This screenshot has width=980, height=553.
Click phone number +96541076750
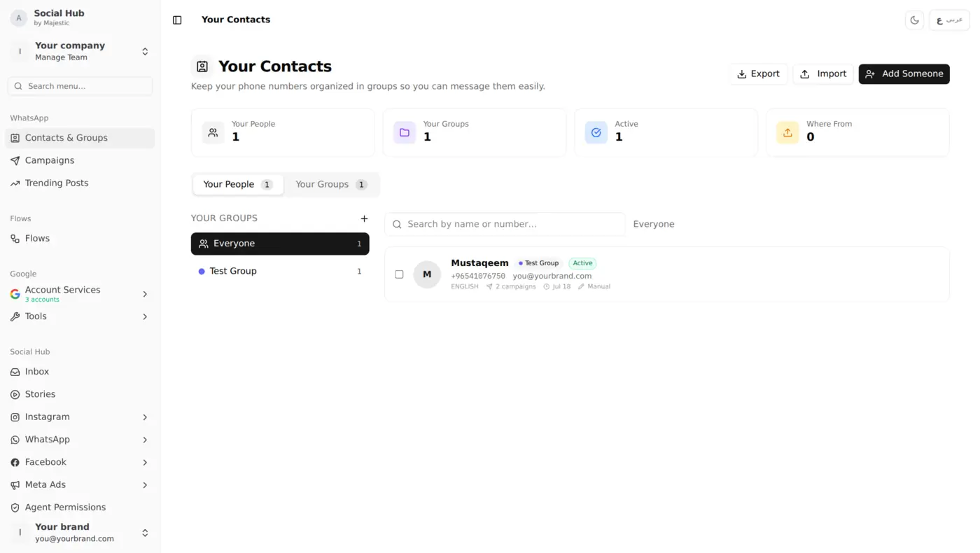pos(478,276)
